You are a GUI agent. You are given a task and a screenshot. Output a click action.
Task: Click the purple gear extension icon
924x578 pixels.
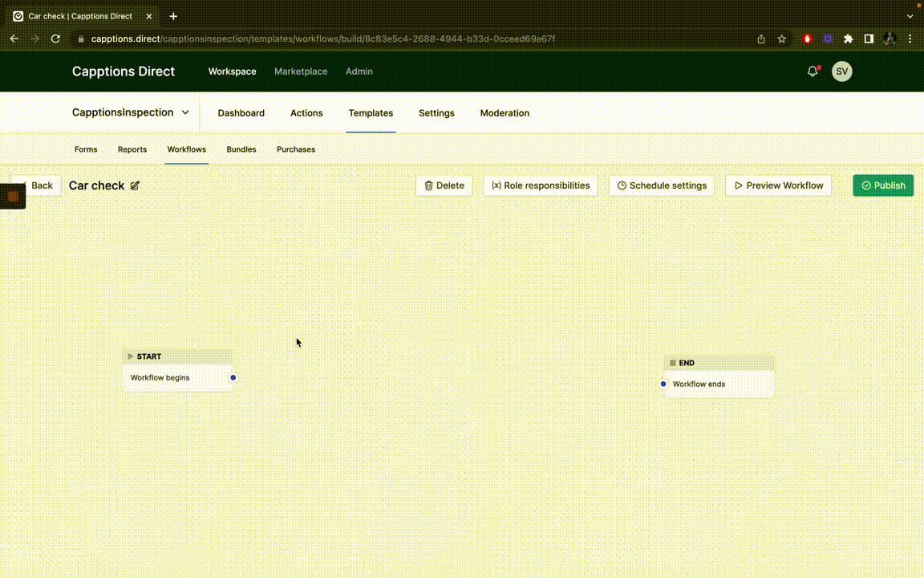click(828, 39)
